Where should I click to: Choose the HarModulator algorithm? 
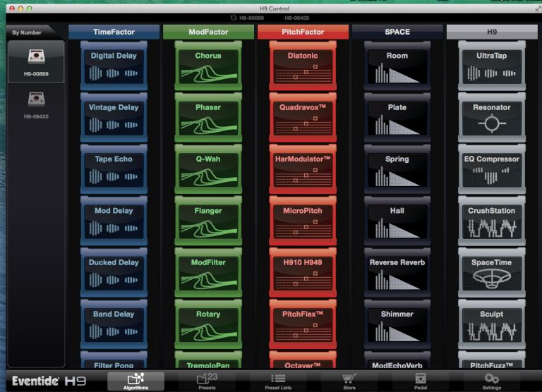point(303,169)
